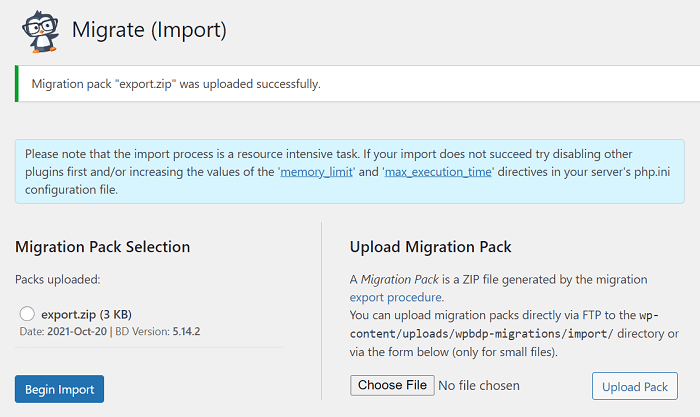Click the blue resource intensive task notice
The height and width of the screenshot is (417, 700).
pyautogui.click(x=350, y=171)
